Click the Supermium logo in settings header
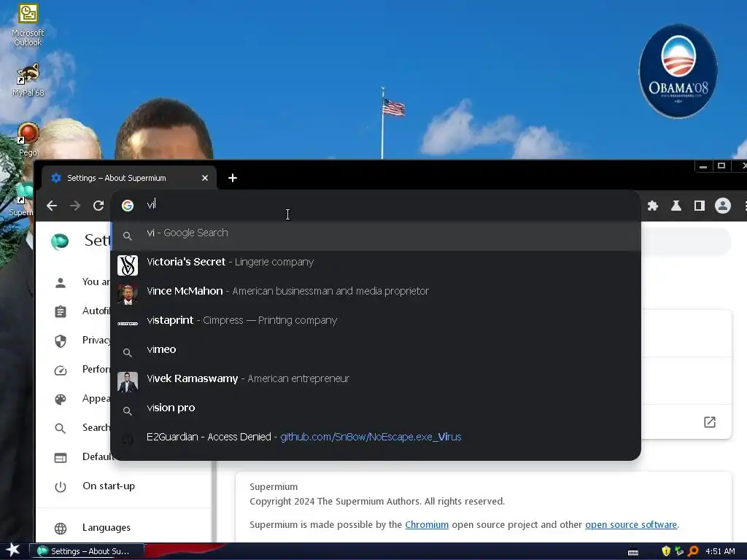 coord(60,241)
